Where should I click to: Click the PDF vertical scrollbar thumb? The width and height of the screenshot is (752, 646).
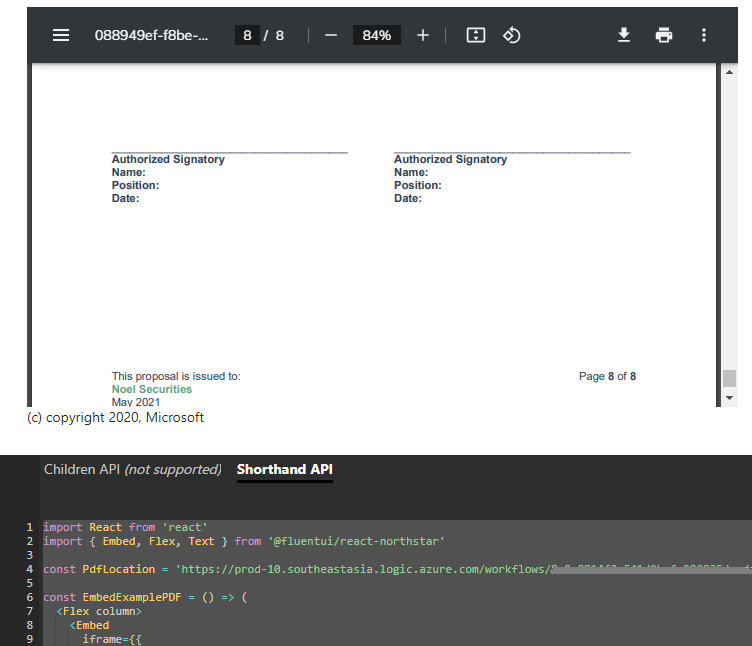click(x=729, y=378)
